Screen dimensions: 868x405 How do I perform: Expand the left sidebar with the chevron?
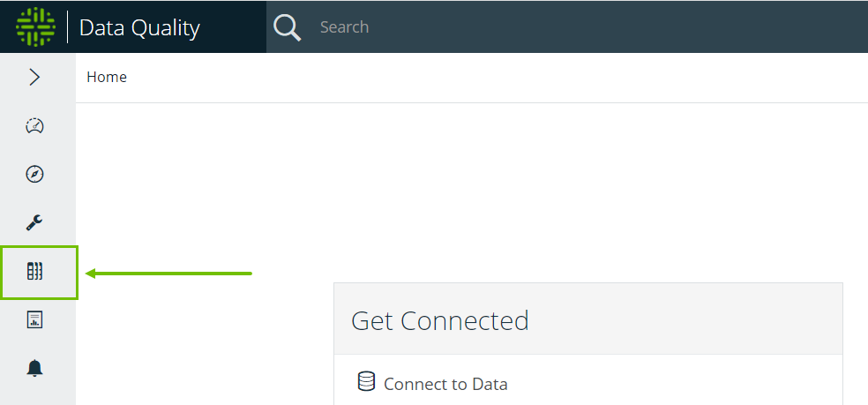[x=34, y=78]
